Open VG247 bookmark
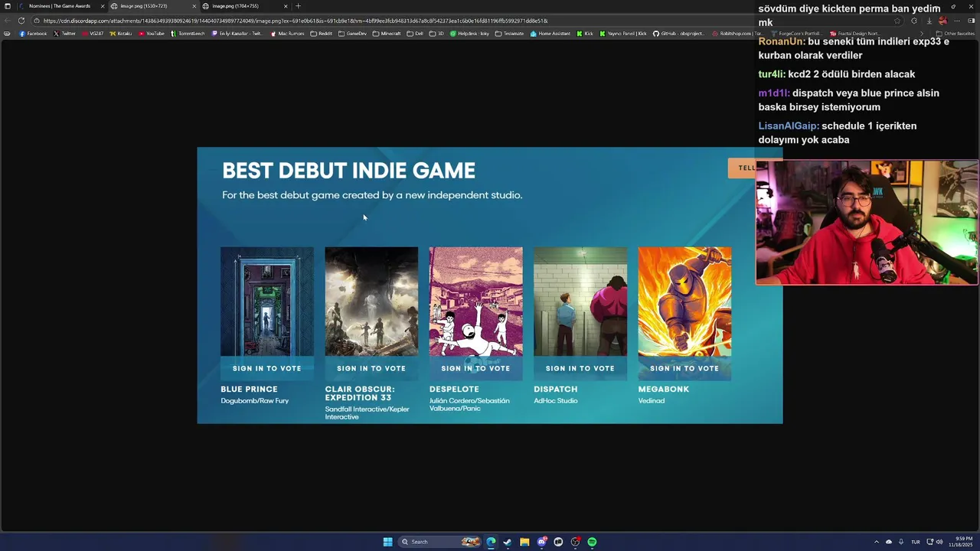This screenshot has width=980, height=551. click(93, 34)
